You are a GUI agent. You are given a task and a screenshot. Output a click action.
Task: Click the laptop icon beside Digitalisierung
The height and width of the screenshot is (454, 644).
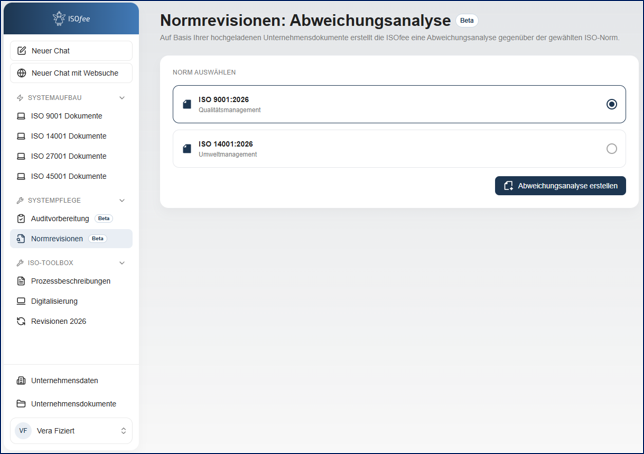pos(21,301)
